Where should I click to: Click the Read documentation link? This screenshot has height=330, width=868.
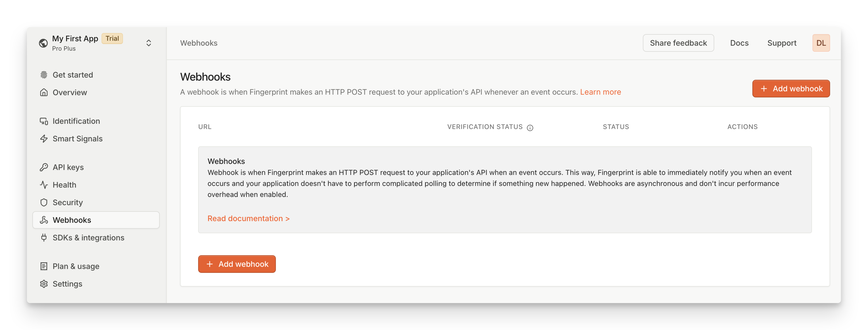coord(248,218)
